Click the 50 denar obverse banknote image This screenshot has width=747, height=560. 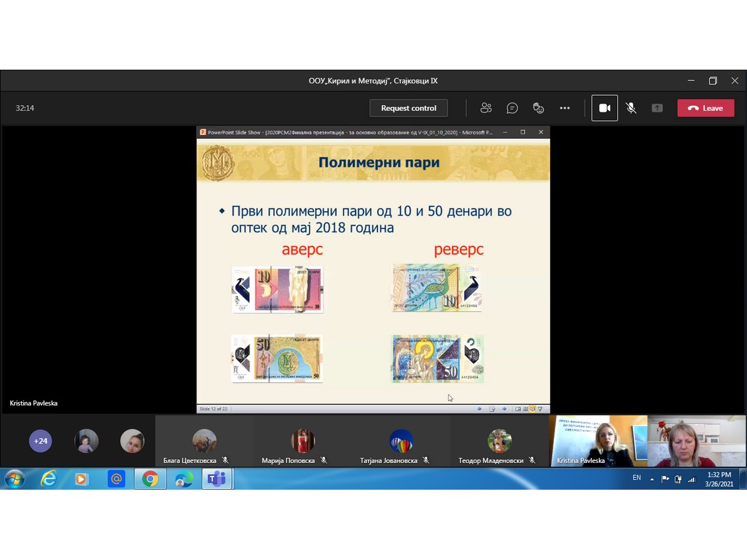point(277,358)
